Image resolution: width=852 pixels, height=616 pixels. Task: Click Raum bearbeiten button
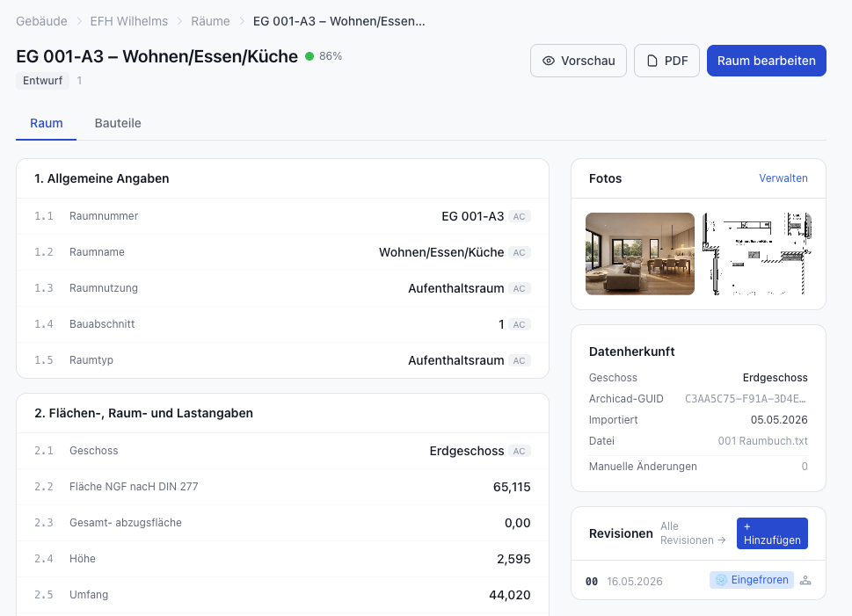[766, 61]
